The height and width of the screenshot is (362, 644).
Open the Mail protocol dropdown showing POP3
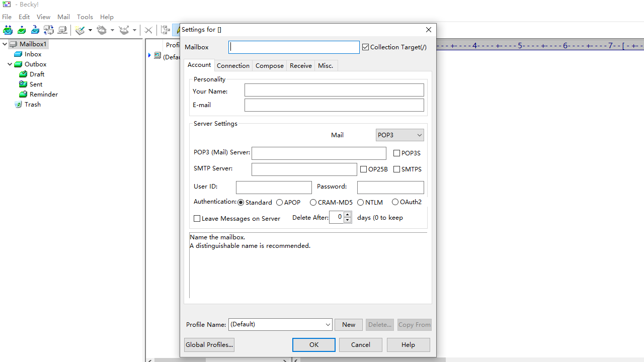[399, 135]
